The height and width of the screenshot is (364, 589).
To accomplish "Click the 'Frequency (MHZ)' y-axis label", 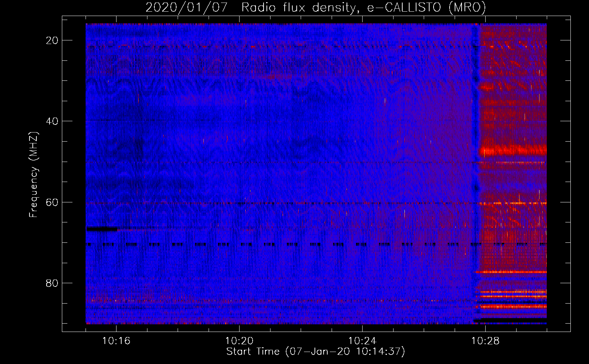I will click(33, 175).
